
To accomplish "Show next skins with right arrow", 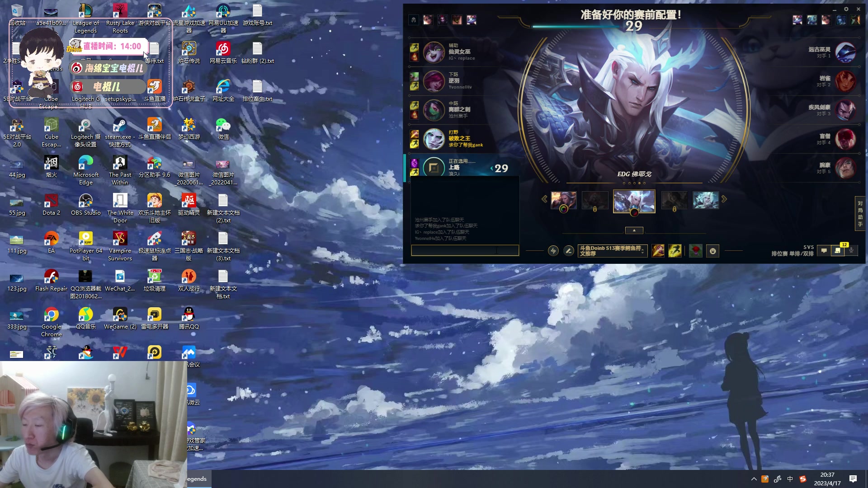I will coord(724,199).
